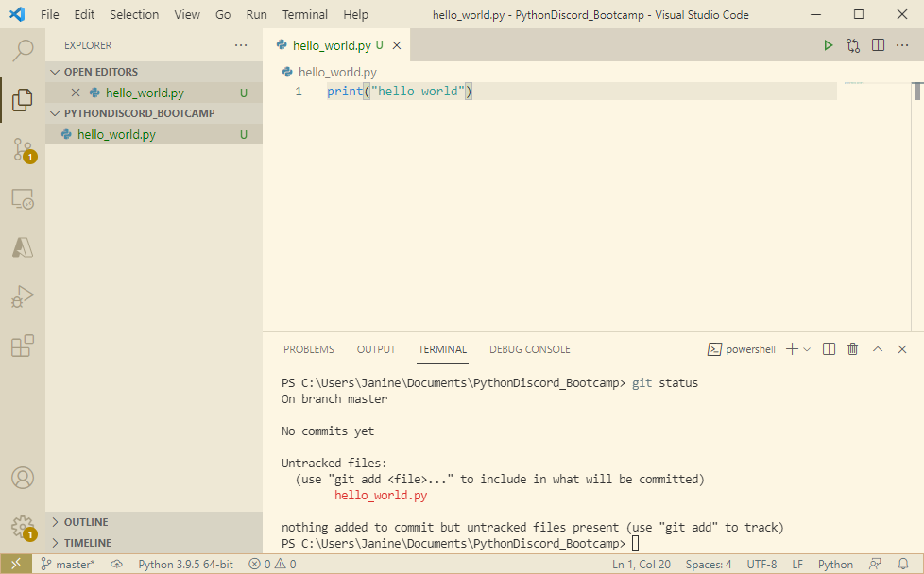Open the Accounts menu
The width and height of the screenshot is (924, 574).
point(23,478)
